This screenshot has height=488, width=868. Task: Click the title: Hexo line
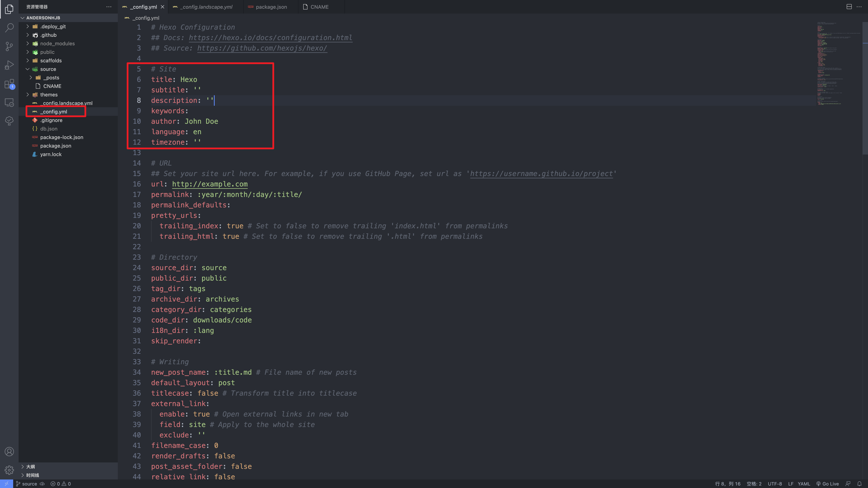174,79
